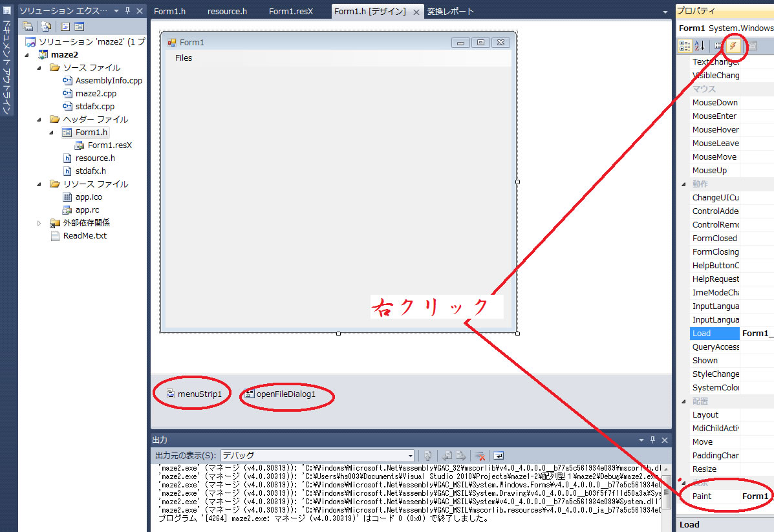Sort properties alphabetically with A-Z icon

click(x=700, y=45)
